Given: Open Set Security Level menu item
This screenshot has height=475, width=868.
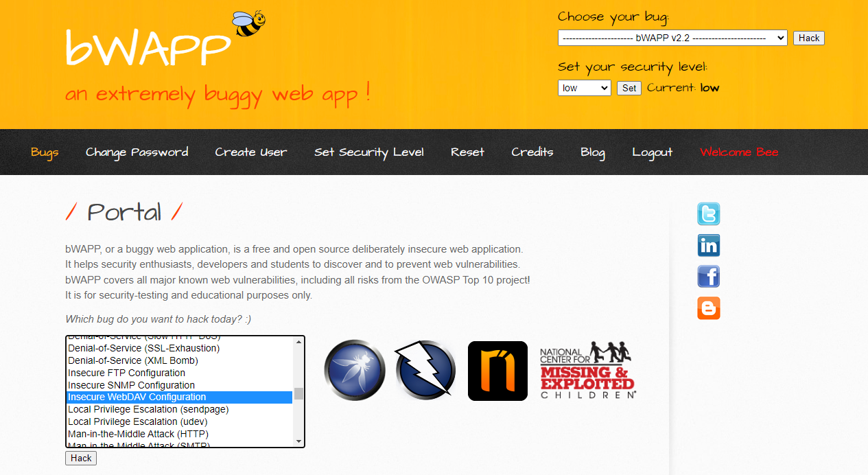Looking at the screenshot, I should 369,152.
